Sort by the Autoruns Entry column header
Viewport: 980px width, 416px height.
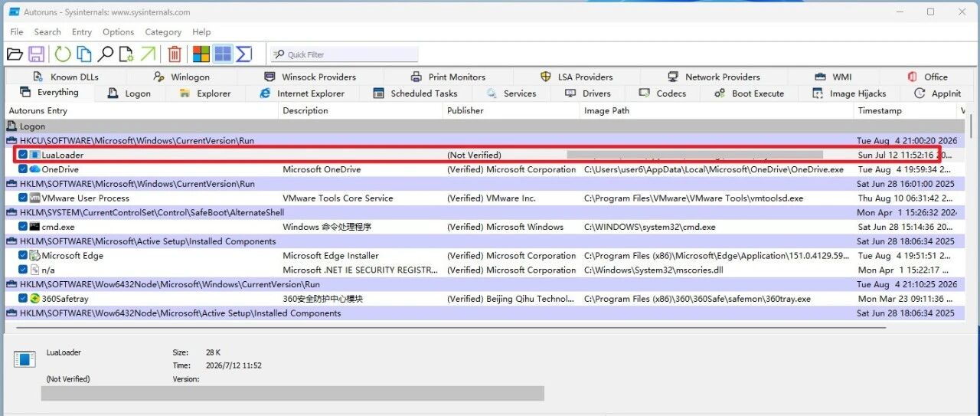142,111
